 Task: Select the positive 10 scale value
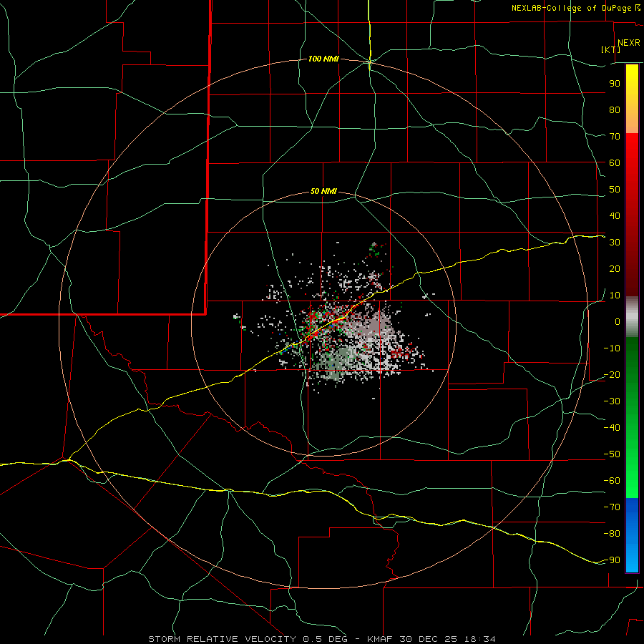tap(615, 296)
